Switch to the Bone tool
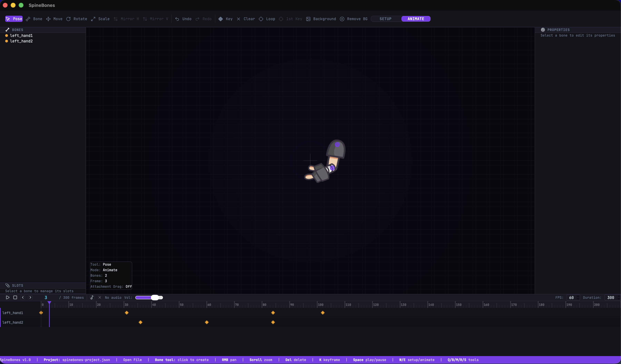The width and height of the screenshot is (621, 364). pyautogui.click(x=34, y=19)
